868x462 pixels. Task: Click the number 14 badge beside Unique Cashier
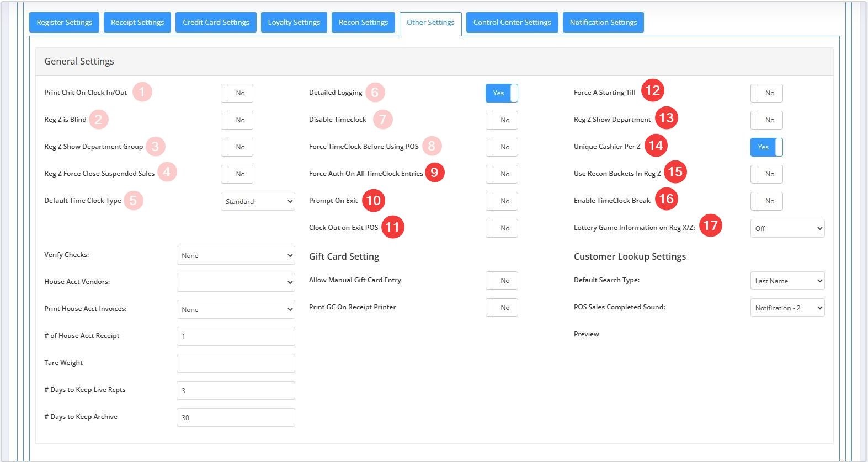pos(656,145)
